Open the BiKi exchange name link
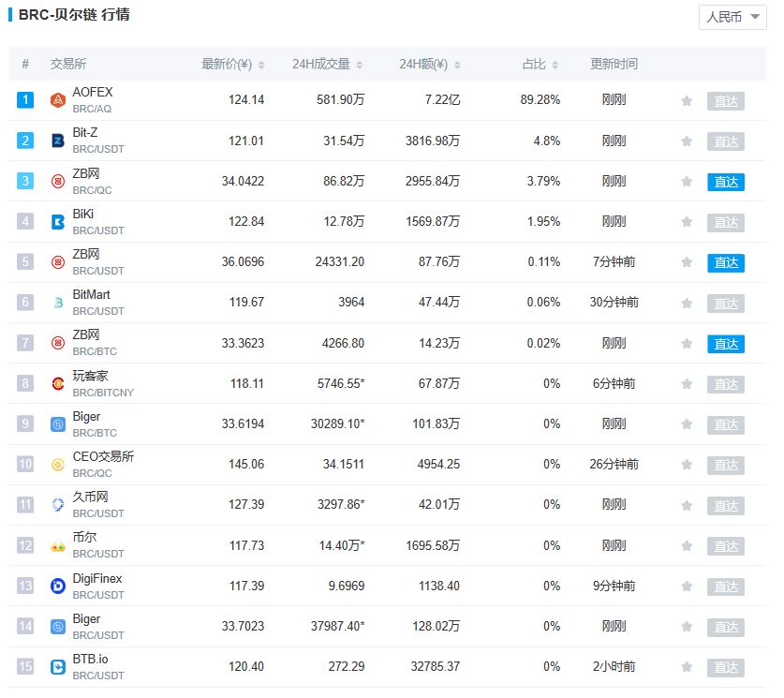784x698 pixels. point(83,214)
